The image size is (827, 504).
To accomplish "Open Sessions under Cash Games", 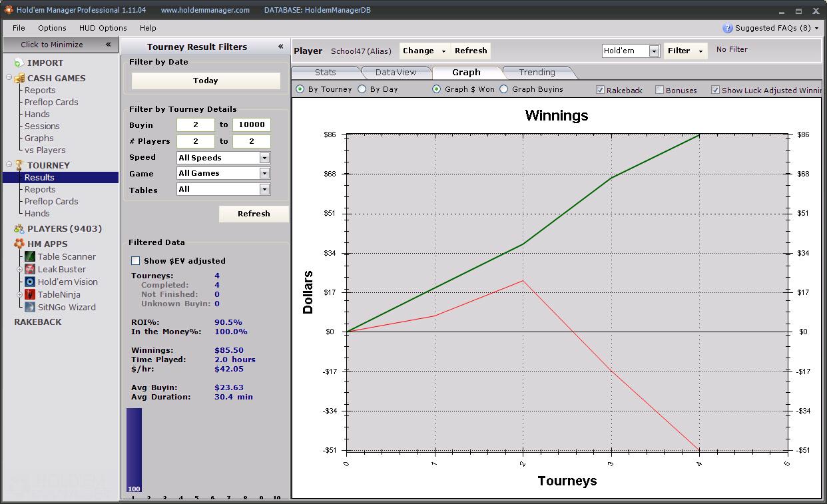I will pos(42,126).
